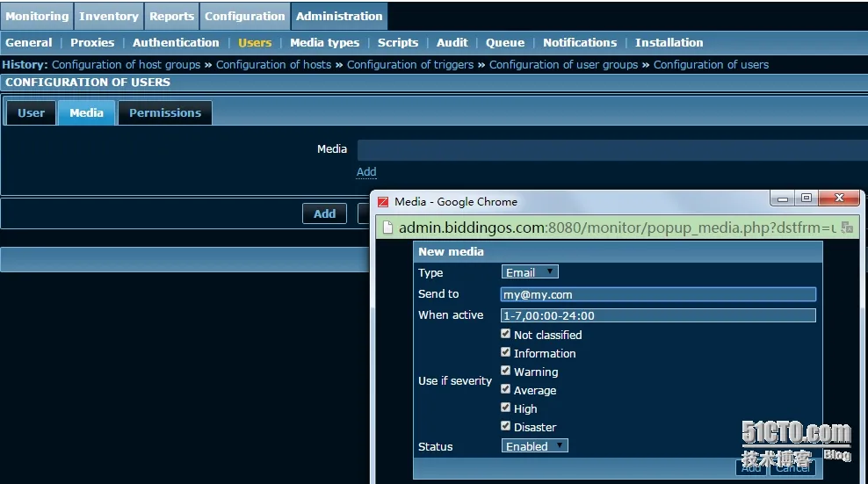Toggle the High severity checkbox
The width and height of the screenshot is (868, 484).
[x=505, y=407]
